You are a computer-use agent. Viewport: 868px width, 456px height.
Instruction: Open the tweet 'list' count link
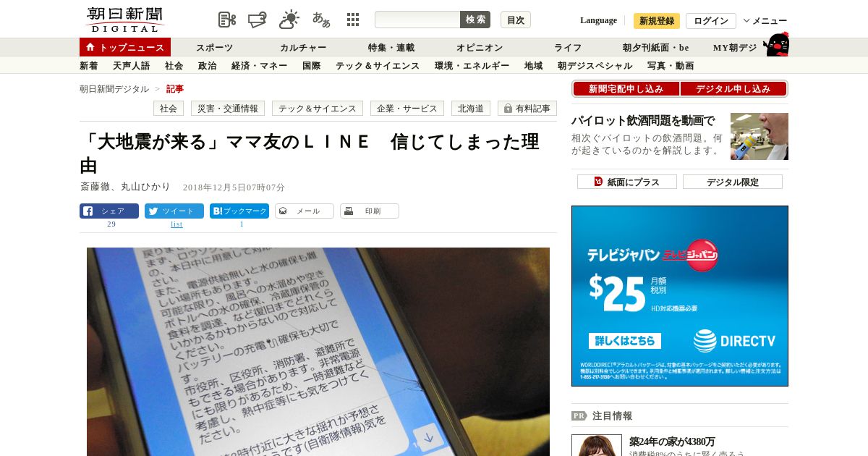click(176, 224)
